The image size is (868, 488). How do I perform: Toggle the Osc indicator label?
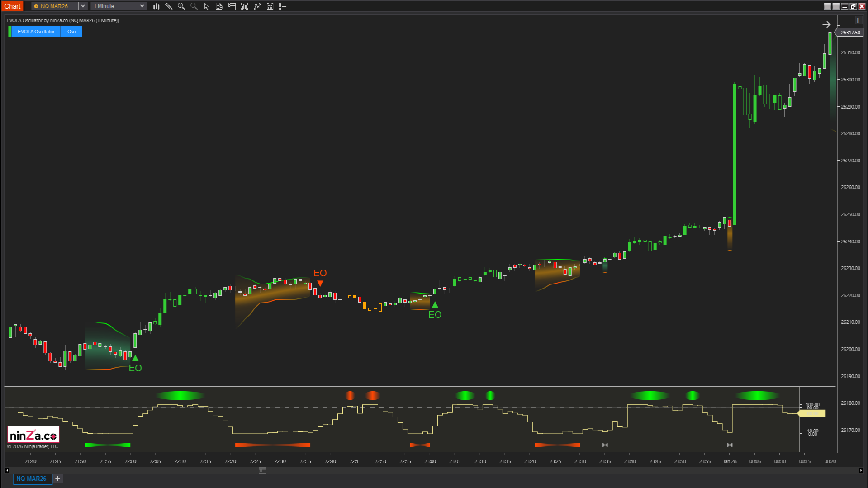(71, 31)
